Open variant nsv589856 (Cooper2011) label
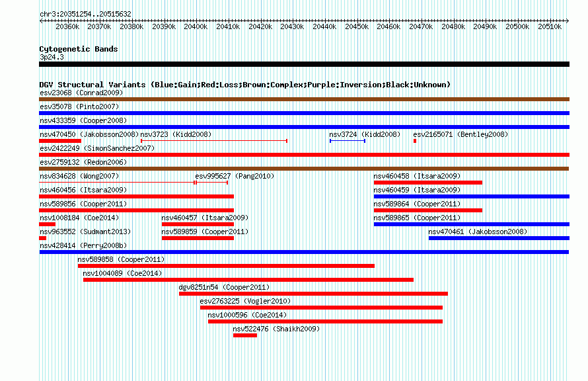588x381 pixels. (x=83, y=204)
